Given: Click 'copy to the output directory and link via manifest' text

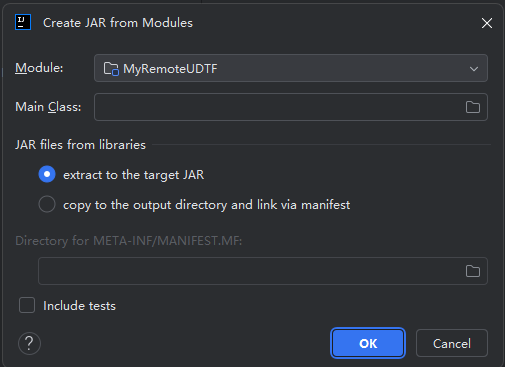Looking at the screenshot, I should pyautogui.click(x=207, y=205).
